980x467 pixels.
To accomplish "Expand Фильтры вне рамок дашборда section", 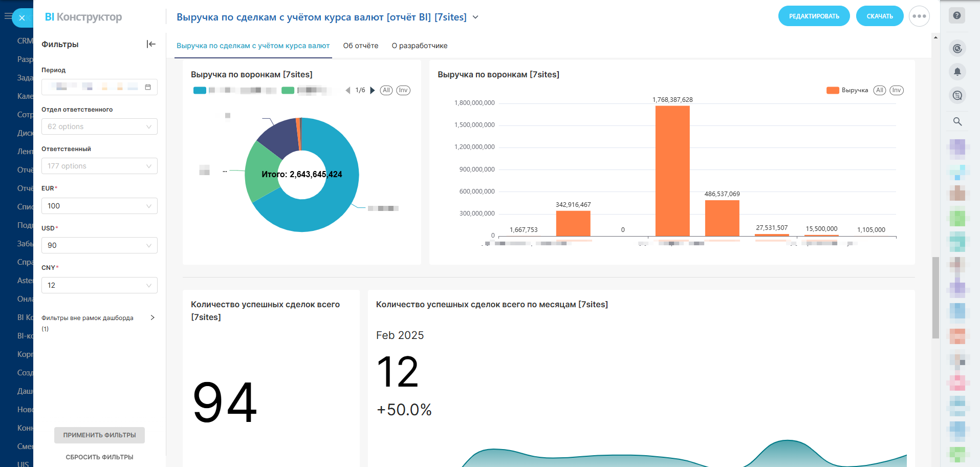I will [152, 317].
